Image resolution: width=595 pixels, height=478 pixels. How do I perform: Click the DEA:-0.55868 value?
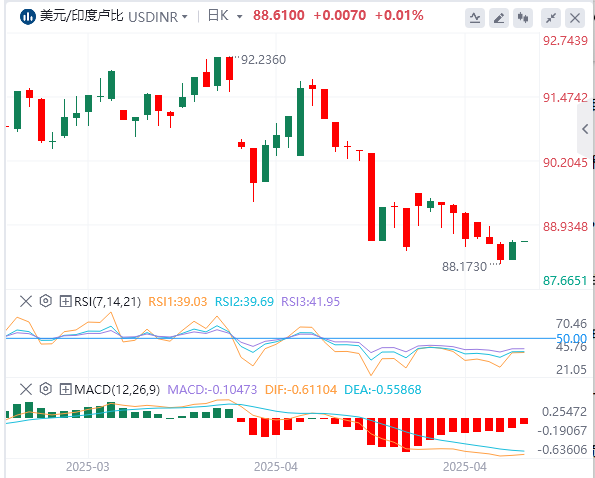tap(382, 390)
